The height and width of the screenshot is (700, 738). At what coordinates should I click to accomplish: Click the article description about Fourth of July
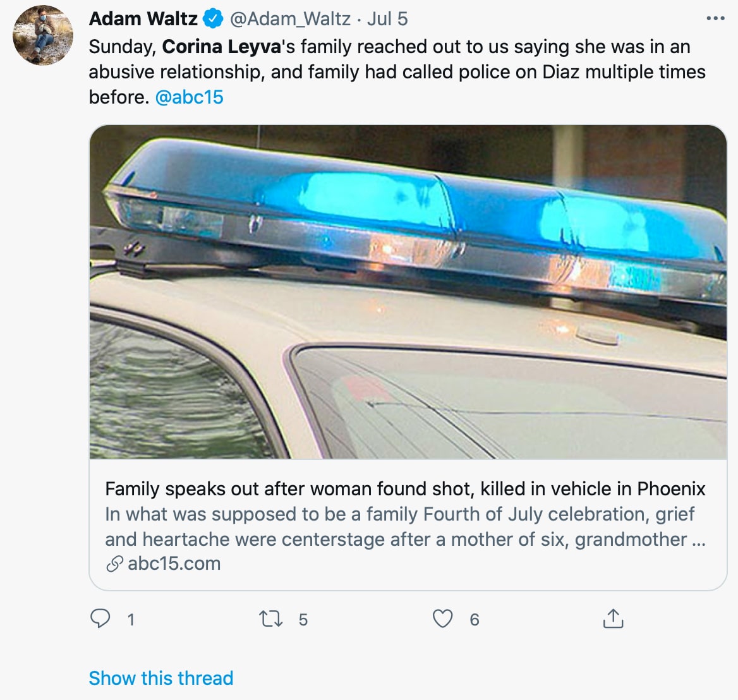coord(405,527)
